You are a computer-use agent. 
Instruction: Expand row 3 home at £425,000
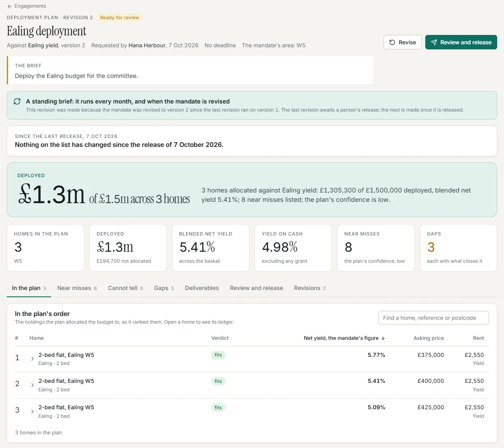32,411
